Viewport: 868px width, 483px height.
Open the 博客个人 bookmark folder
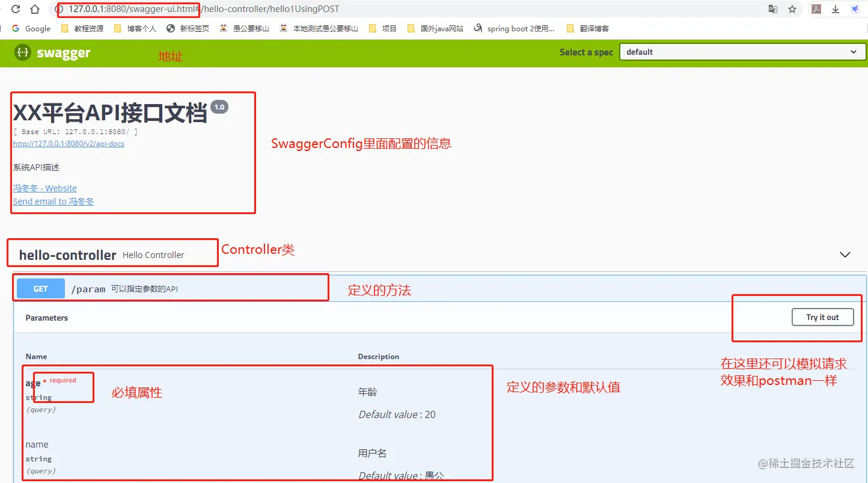pyautogui.click(x=135, y=28)
